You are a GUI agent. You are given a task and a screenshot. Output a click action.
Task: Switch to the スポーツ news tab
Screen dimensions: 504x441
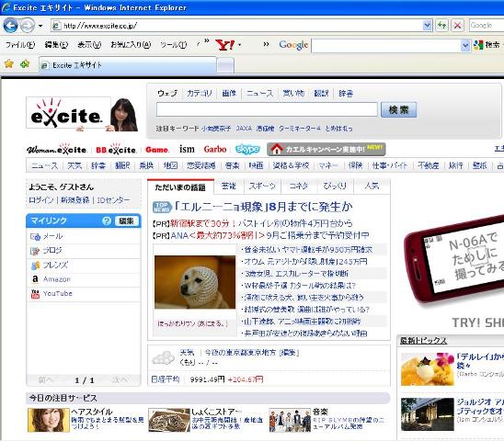tap(262, 186)
